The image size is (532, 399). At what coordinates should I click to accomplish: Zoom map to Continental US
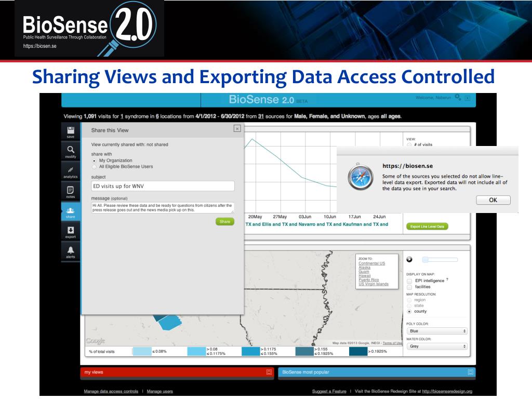[x=372, y=263]
